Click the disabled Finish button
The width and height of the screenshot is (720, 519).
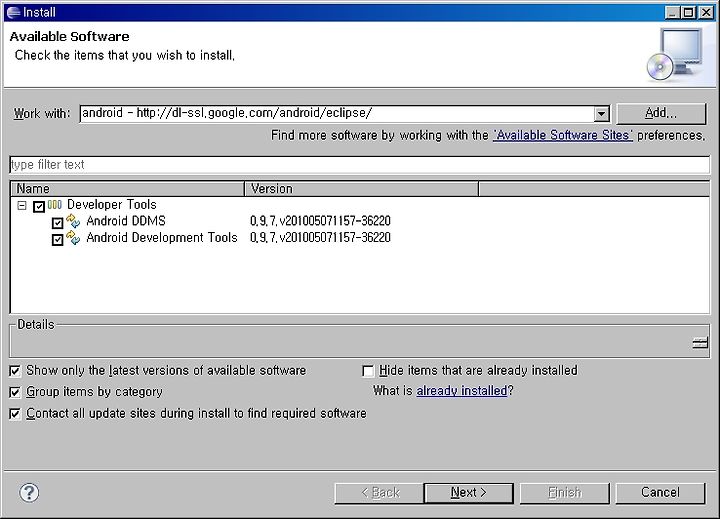click(565, 493)
